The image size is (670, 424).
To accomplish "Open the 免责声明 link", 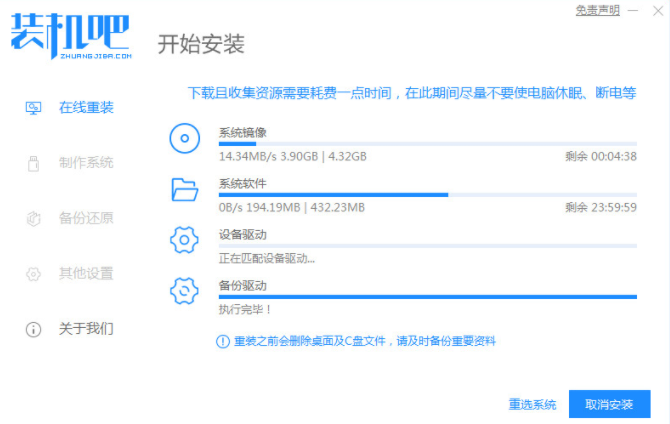I will coord(597,10).
